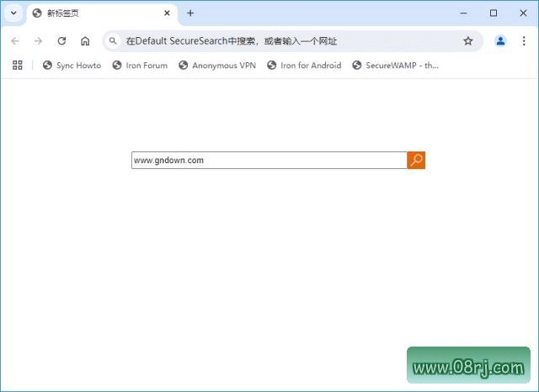Open Sync Howto bookmark
This screenshot has height=392, width=539.
point(72,66)
